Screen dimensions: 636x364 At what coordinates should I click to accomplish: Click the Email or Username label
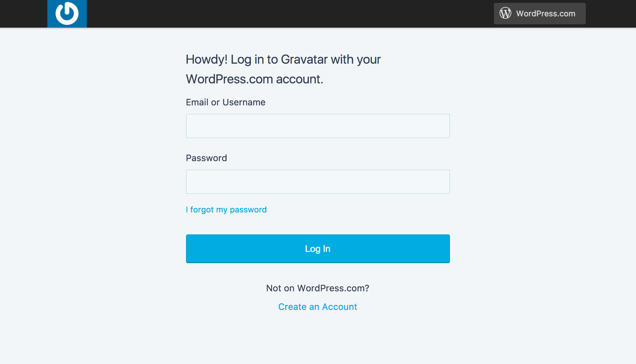pyautogui.click(x=226, y=102)
